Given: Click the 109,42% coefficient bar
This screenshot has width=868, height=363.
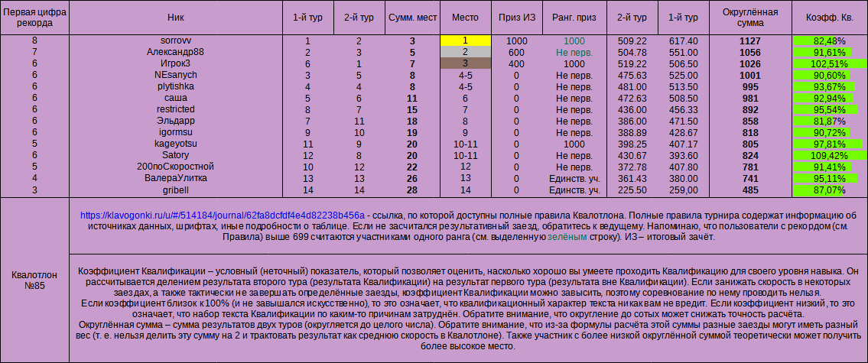Looking at the screenshot, I should [x=830, y=155].
